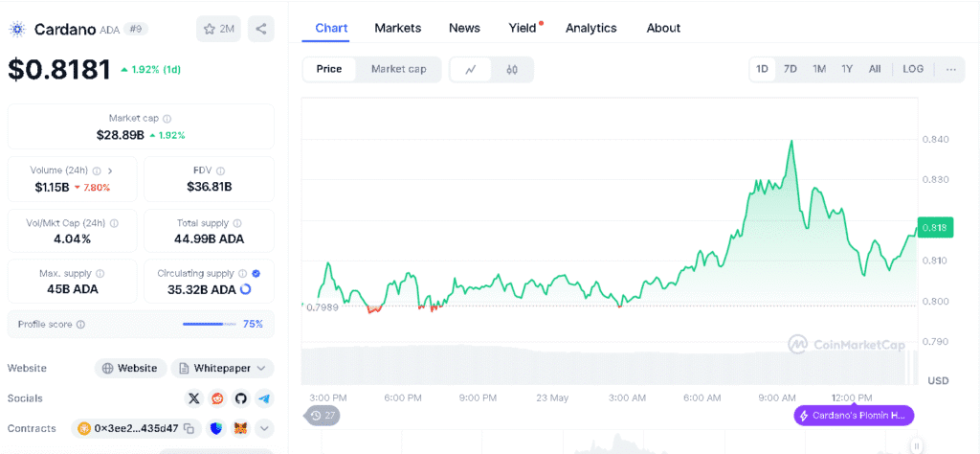Open the Telegram social link
Screen dimensions: 980x454
point(264,398)
